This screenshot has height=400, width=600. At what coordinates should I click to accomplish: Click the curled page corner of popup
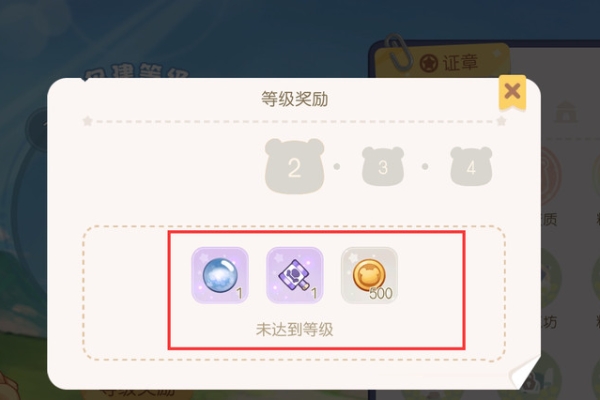[x=525, y=372]
